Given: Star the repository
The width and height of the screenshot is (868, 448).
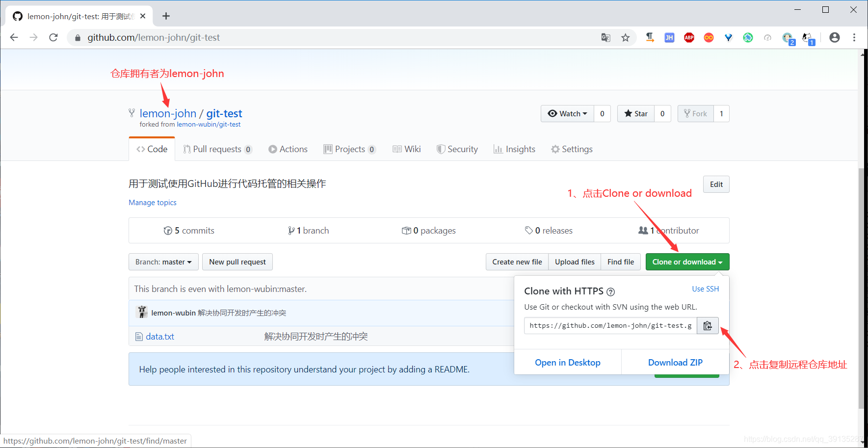Looking at the screenshot, I should click(636, 114).
